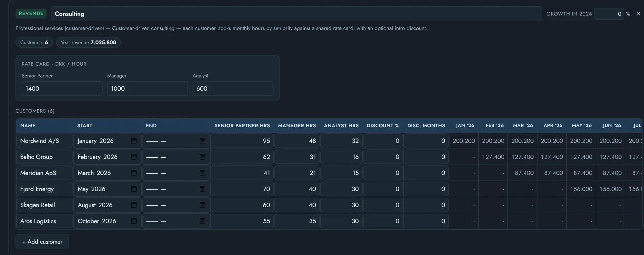Open calendar icon for Aros Logistics end date
The height and width of the screenshot is (255, 644).
(x=203, y=221)
